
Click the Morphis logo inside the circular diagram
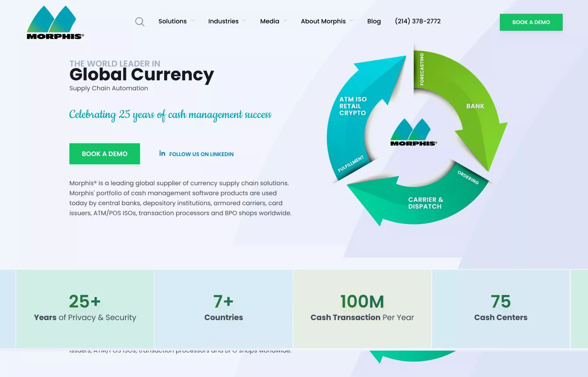(412, 134)
